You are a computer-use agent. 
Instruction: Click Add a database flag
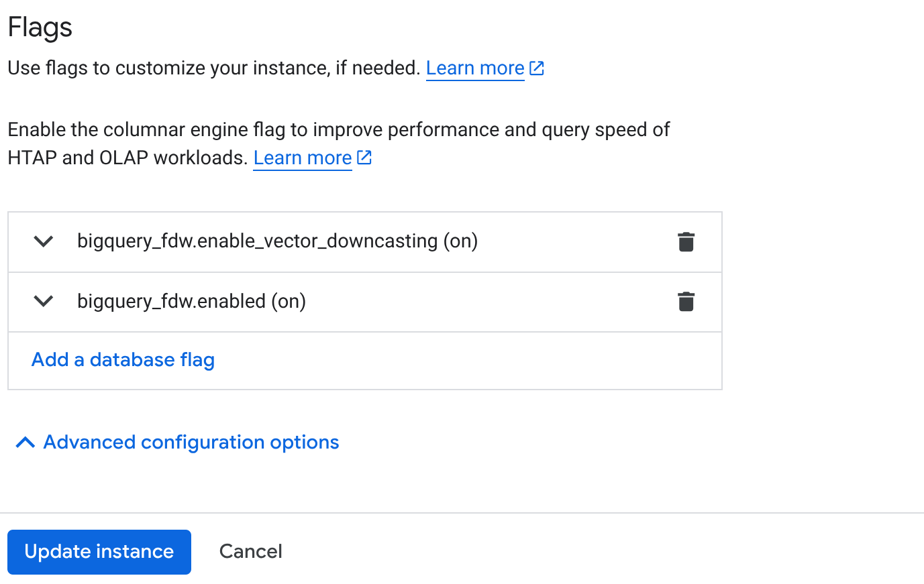tap(123, 360)
